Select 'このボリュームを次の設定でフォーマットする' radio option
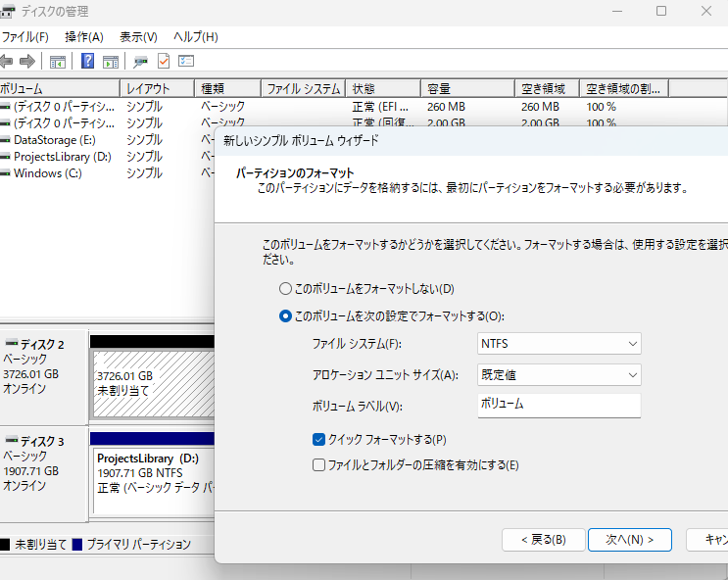 (285, 316)
